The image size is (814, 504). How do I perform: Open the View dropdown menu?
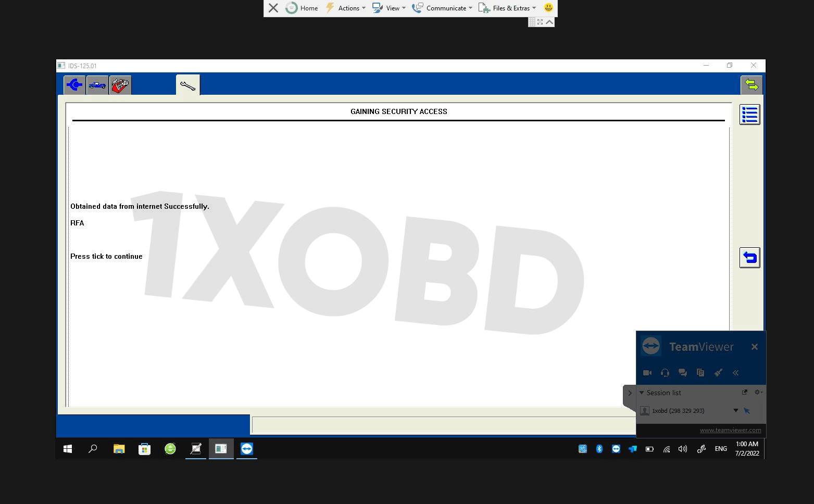point(389,8)
